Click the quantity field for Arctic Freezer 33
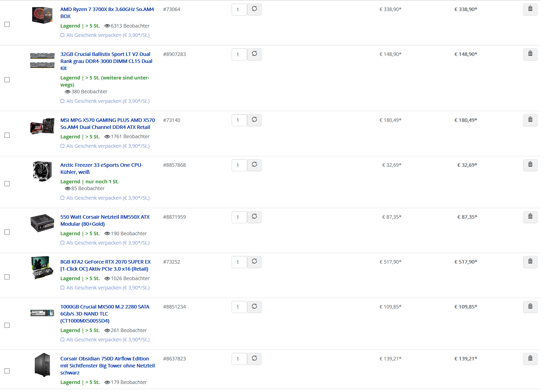 [239, 165]
